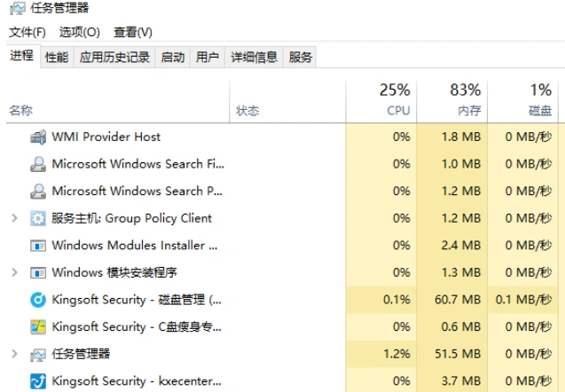Sort by the 内存 column header
The height and width of the screenshot is (392, 565).
click(x=451, y=102)
